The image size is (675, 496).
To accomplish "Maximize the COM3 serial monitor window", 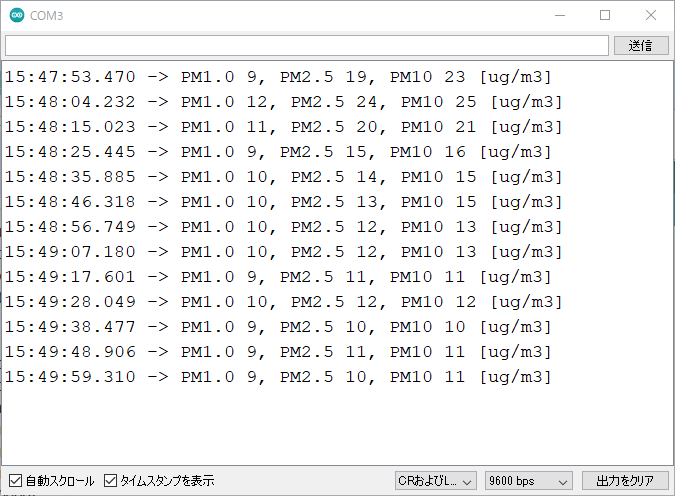I will tap(605, 16).
